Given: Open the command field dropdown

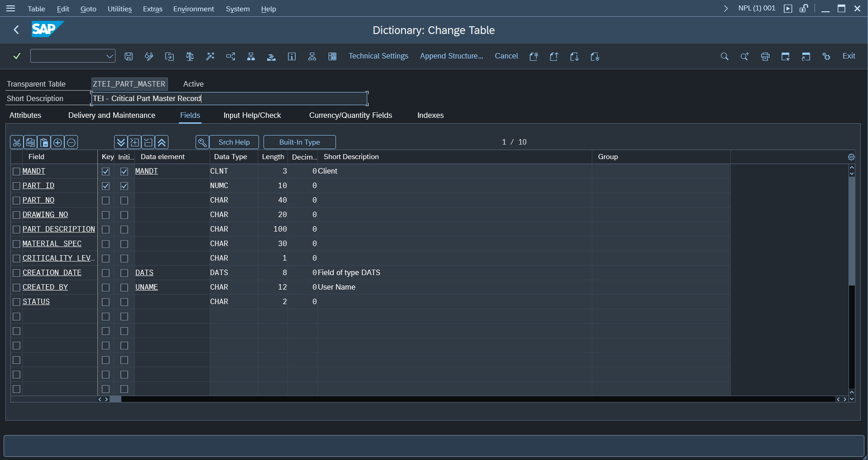Looking at the screenshot, I should click(110, 56).
